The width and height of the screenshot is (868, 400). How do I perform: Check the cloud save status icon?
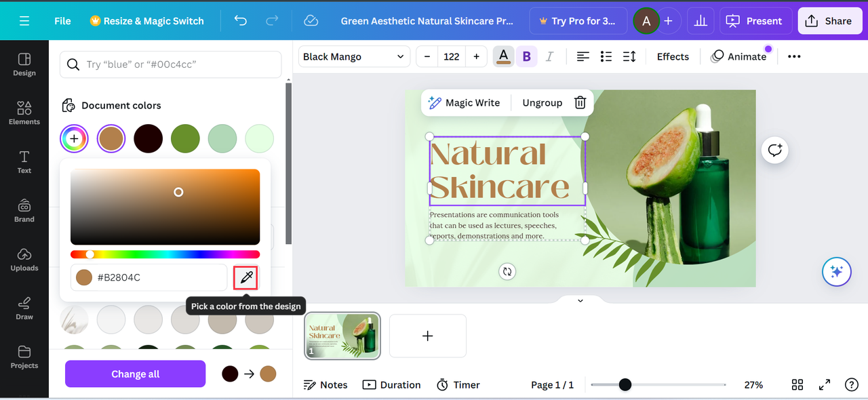click(x=311, y=21)
